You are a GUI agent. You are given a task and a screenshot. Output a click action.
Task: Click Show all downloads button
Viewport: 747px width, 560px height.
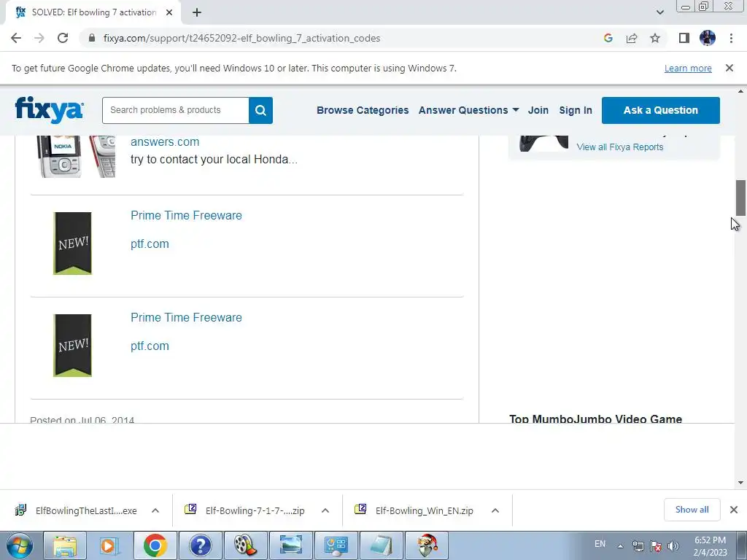click(692, 510)
